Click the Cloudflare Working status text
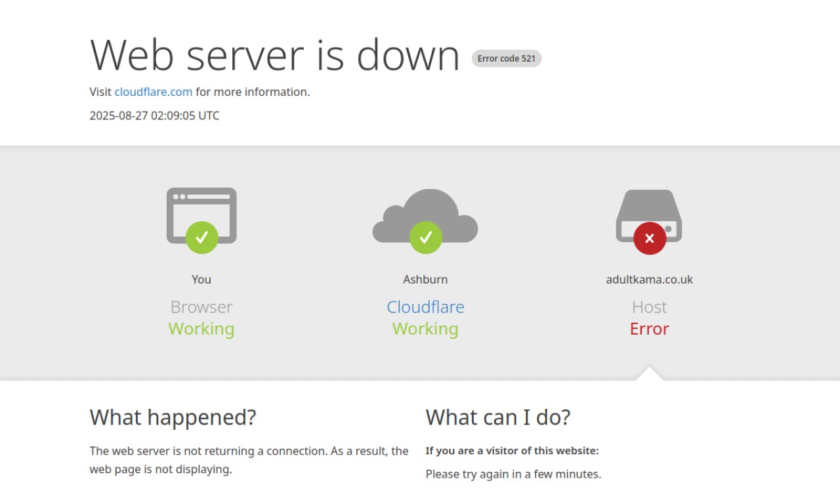This screenshot has height=504, width=840. point(425,329)
